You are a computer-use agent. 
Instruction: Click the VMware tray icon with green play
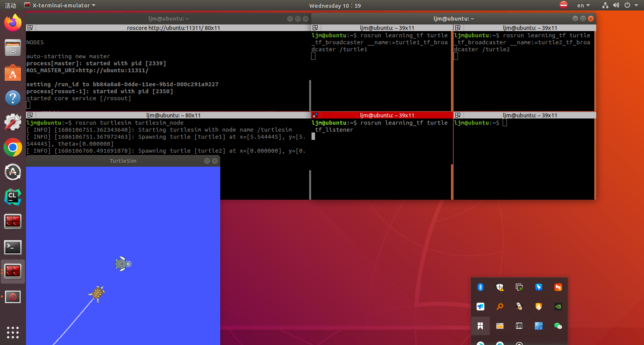(x=519, y=287)
